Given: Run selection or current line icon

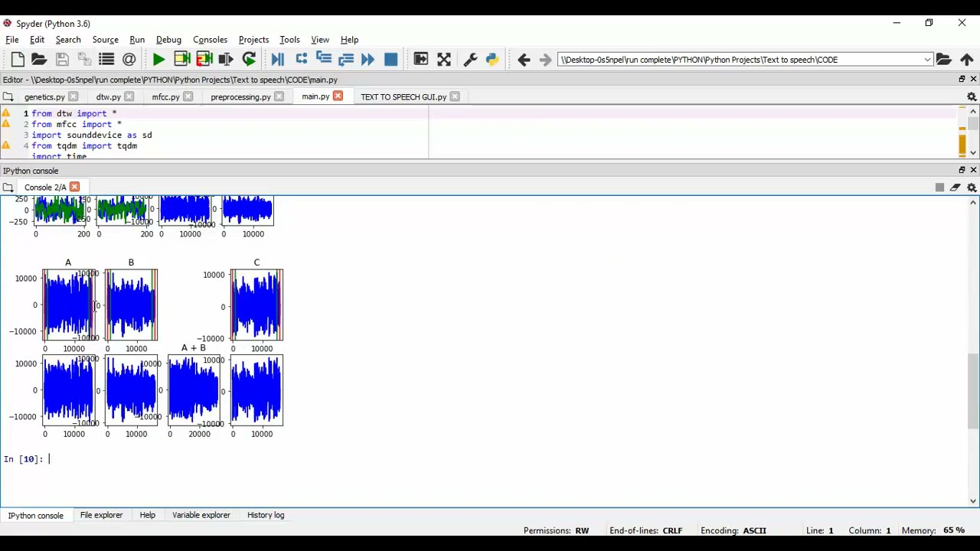Looking at the screenshot, I should tap(226, 60).
